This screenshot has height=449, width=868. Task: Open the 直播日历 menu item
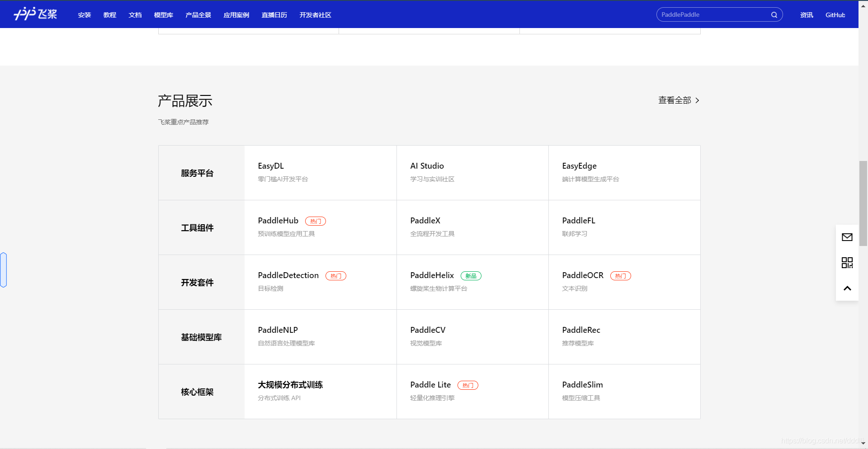tap(274, 15)
